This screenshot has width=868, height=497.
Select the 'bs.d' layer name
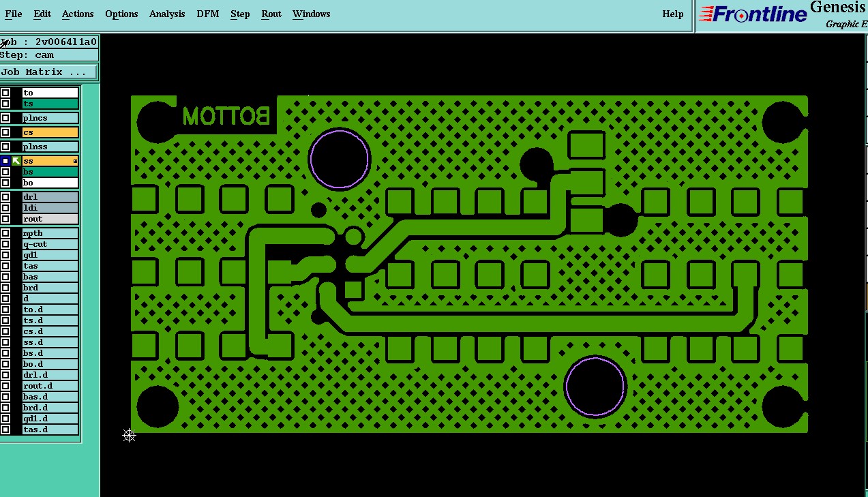coord(50,353)
